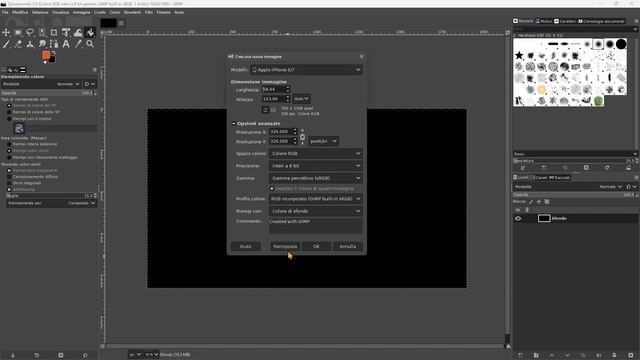Click the lock position icon in Layers
This screenshot has width=640, height=360.
pos(539,202)
